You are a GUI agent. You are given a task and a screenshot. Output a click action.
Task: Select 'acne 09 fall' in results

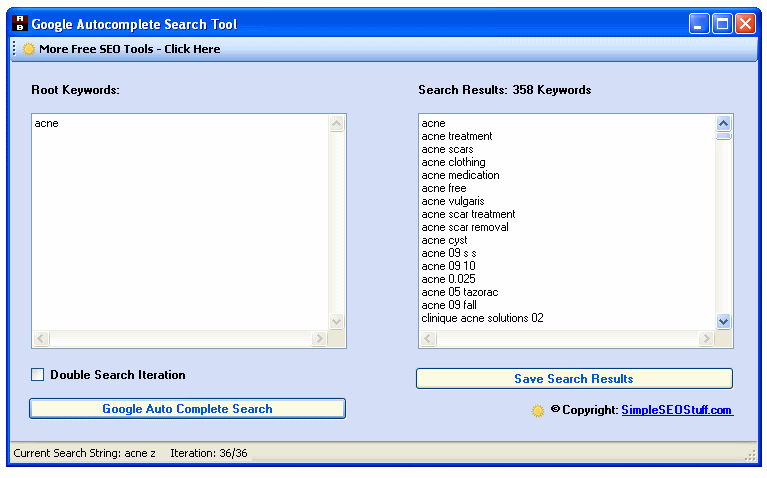point(449,305)
